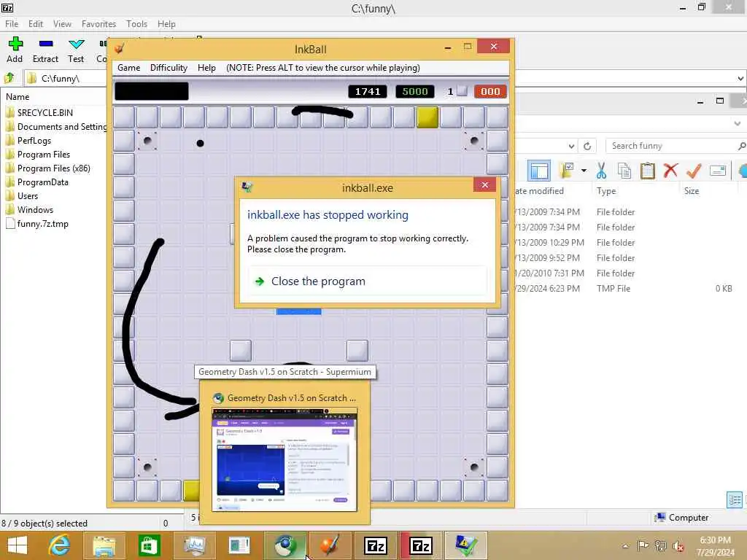Open dropdown arrow next to folder options icon

pos(584,170)
